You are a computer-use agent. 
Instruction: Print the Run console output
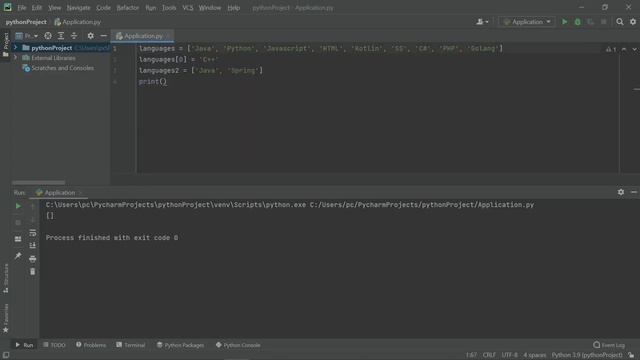[x=33, y=259]
